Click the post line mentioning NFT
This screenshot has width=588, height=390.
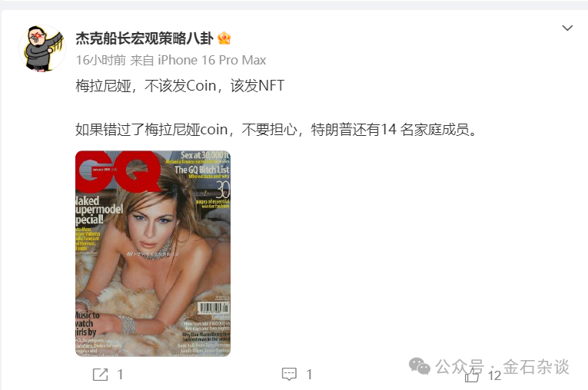[180, 86]
